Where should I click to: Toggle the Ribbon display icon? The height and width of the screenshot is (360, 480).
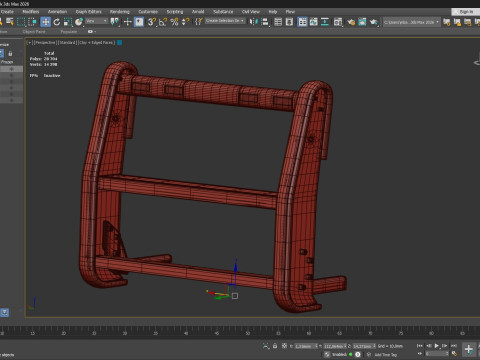(302, 22)
